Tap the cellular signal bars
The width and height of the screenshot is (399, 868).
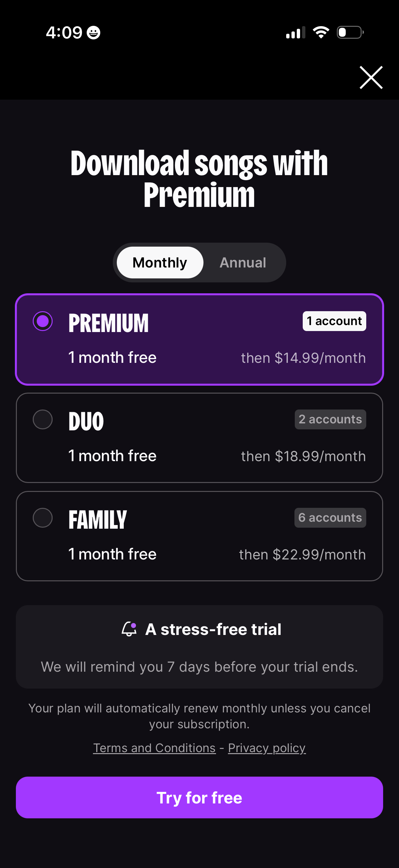click(x=295, y=33)
